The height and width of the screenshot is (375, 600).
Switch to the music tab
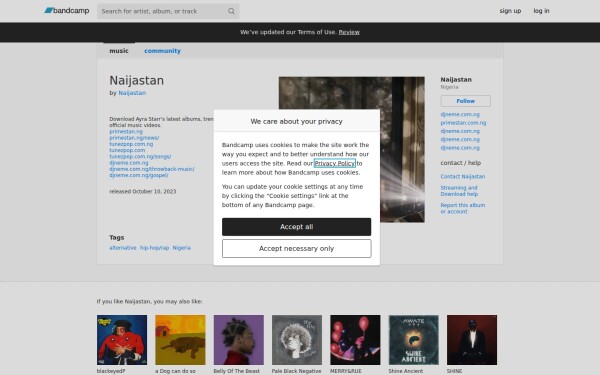click(x=119, y=51)
